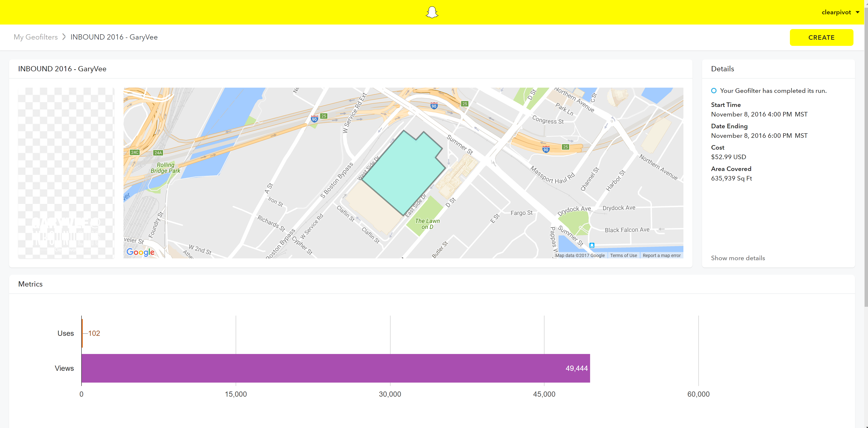This screenshot has width=868, height=428.
Task: Click the INBOUND 2016 - GaryVee breadcrumb
Action: (114, 37)
